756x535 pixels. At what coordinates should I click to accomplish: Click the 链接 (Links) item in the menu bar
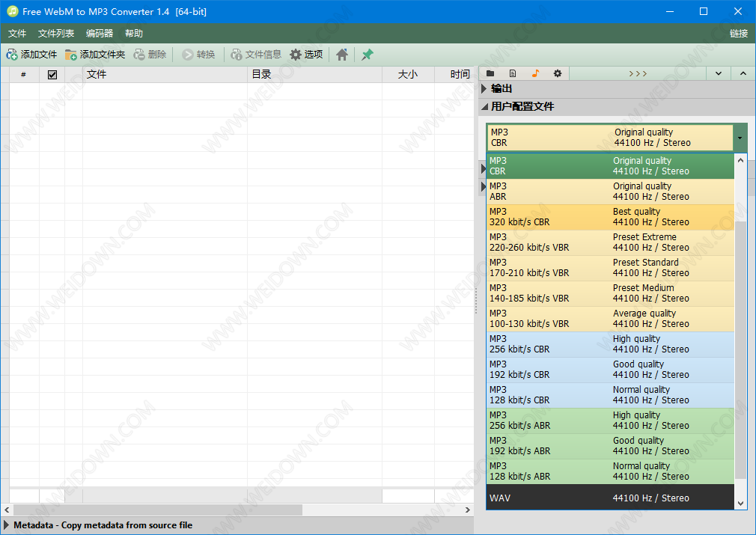click(738, 34)
